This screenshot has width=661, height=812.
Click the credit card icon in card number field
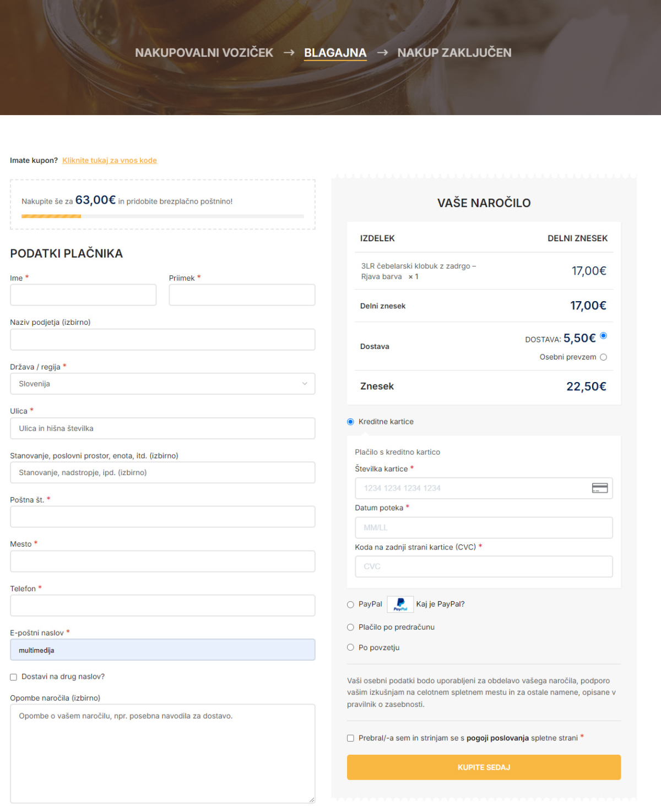click(x=599, y=488)
